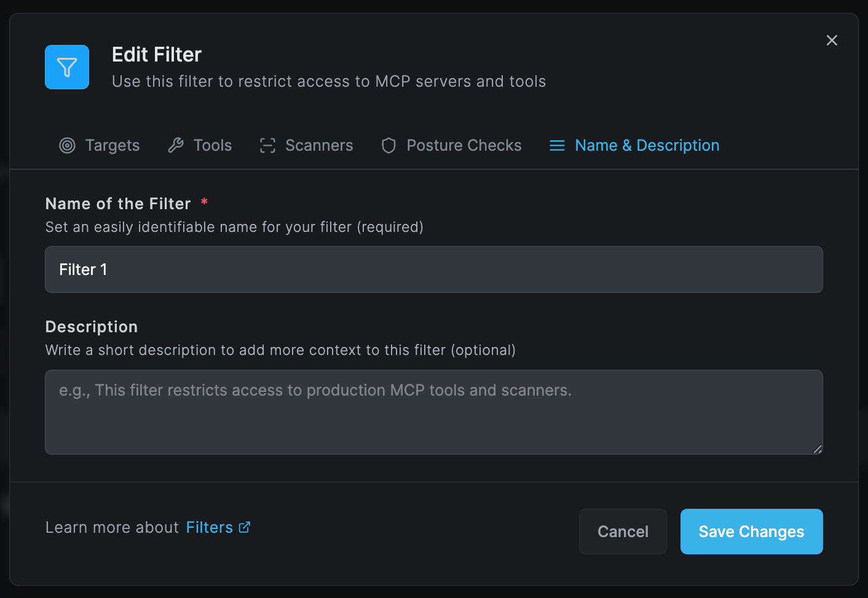Click inside the Description text area
The height and width of the screenshot is (598, 868).
click(x=433, y=412)
